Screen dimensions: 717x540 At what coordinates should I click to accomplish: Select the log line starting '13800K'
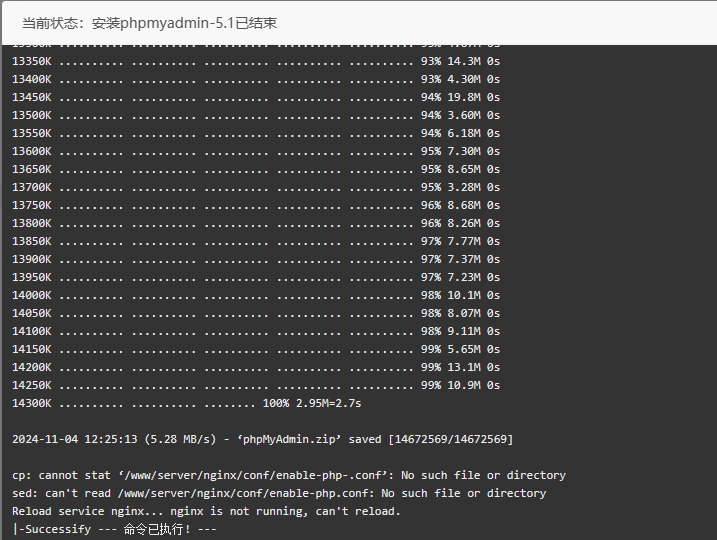(256, 223)
